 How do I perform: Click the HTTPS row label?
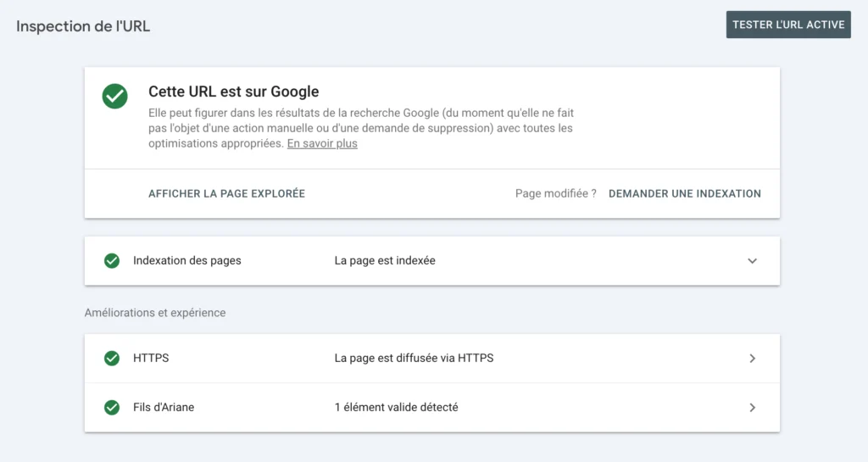coord(151,358)
